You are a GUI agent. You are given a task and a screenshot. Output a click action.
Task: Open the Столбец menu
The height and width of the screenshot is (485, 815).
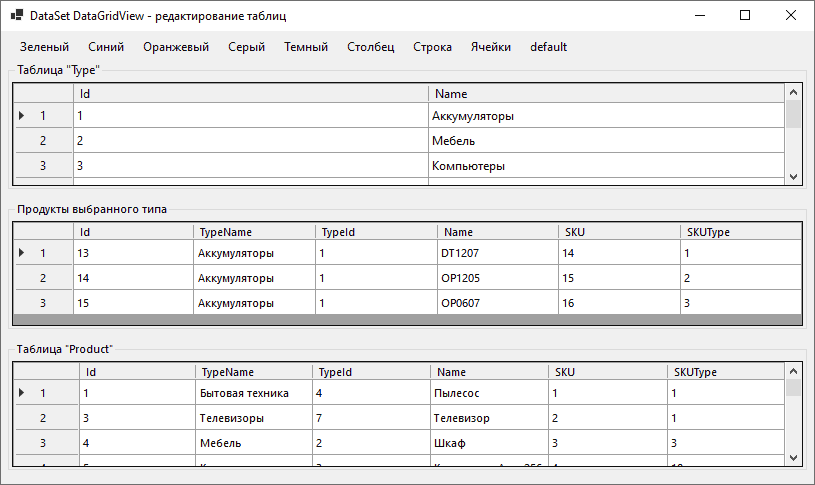(x=371, y=47)
